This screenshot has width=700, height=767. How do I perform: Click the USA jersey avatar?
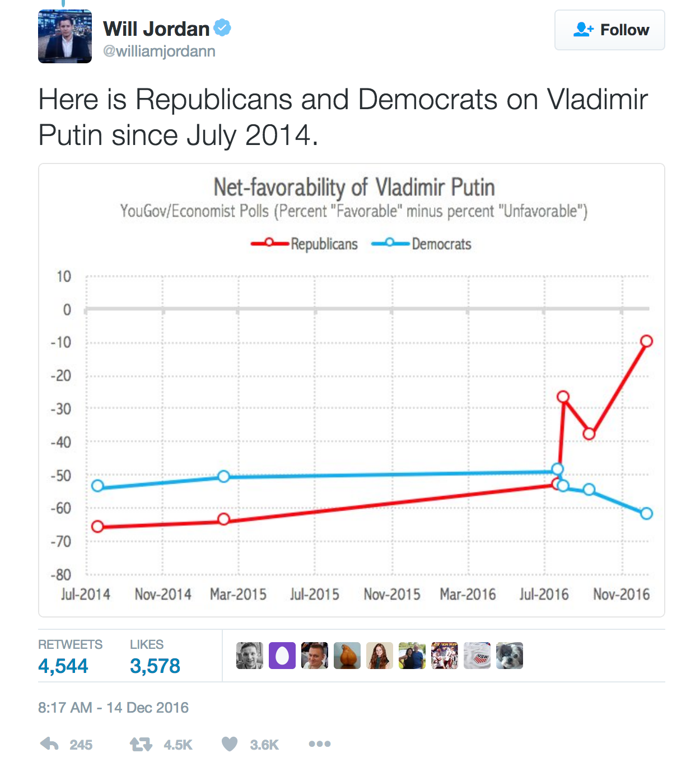pyautogui.click(x=477, y=656)
